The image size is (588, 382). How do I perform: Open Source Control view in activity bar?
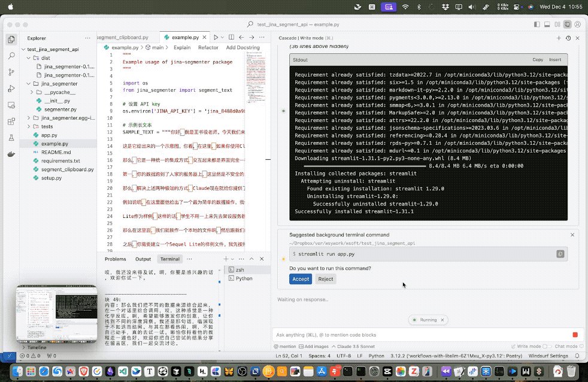click(x=11, y=72)
